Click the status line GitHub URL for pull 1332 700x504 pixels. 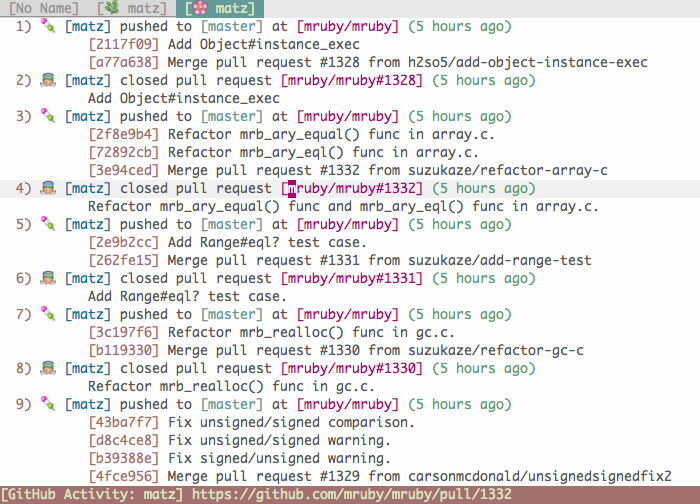[352, 495]
